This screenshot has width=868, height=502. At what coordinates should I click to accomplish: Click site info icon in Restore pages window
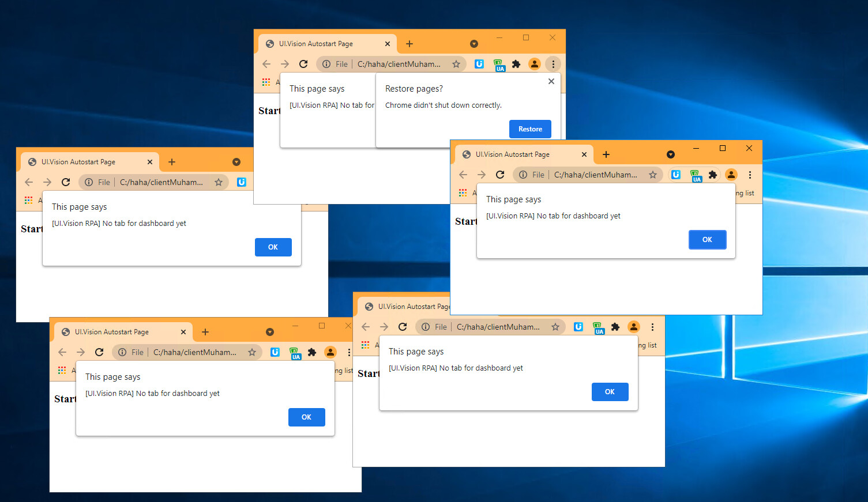pyautogui.click(x=326, y=64)
